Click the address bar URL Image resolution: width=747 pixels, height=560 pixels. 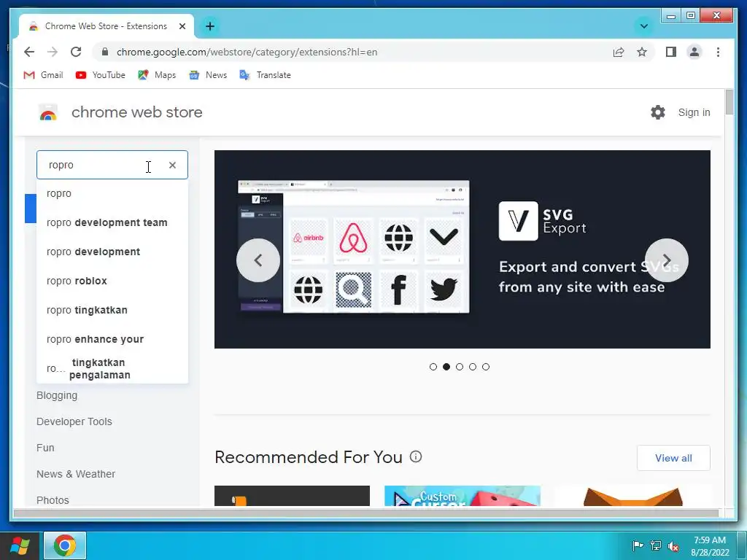click(247, 52)
